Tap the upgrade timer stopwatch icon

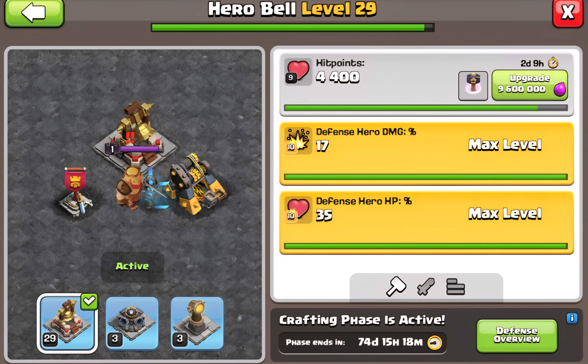pyautogui.click(x=553, y=63)
